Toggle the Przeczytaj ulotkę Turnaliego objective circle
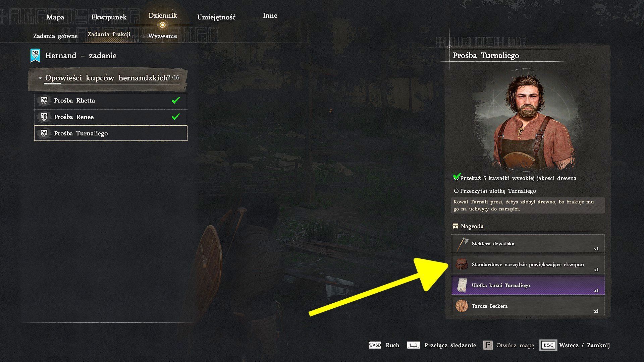 456,191
